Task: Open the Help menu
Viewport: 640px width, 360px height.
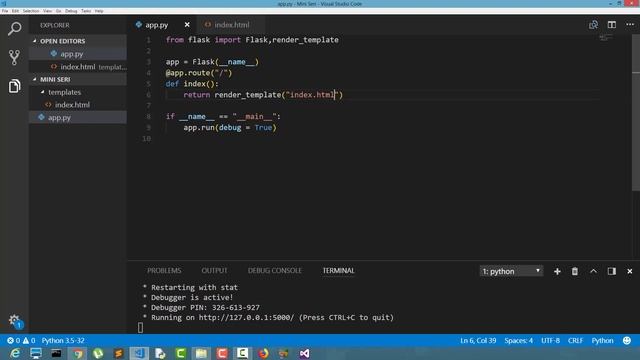Action: pyautogui.click(x=99, y=11)
